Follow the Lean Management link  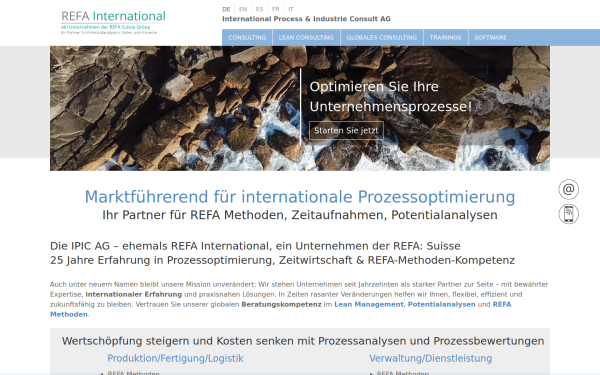click(x=369, y=305)
